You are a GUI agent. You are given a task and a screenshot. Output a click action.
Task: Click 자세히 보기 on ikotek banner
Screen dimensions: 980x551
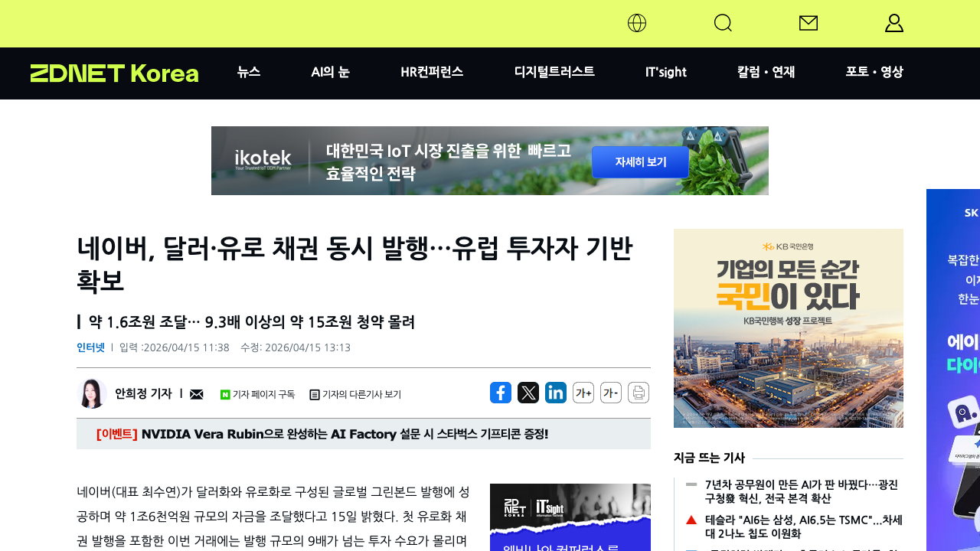pos(640,162)
